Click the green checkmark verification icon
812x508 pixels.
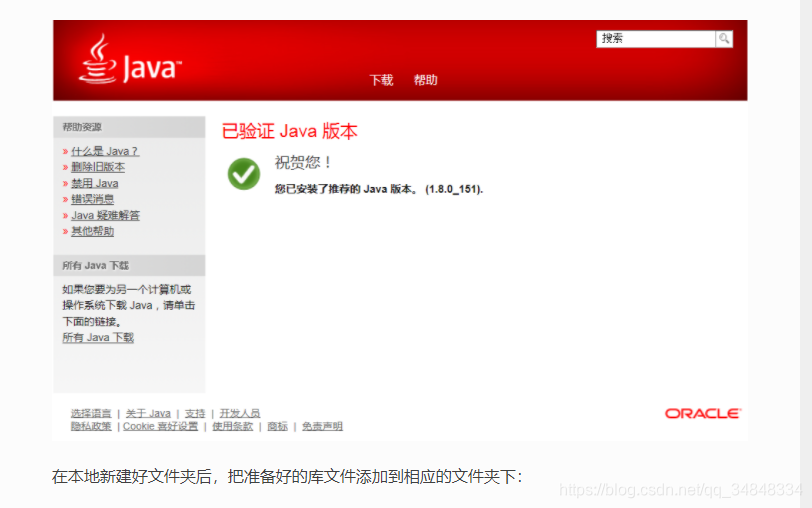pyautogui.click(x=244, y=174)
